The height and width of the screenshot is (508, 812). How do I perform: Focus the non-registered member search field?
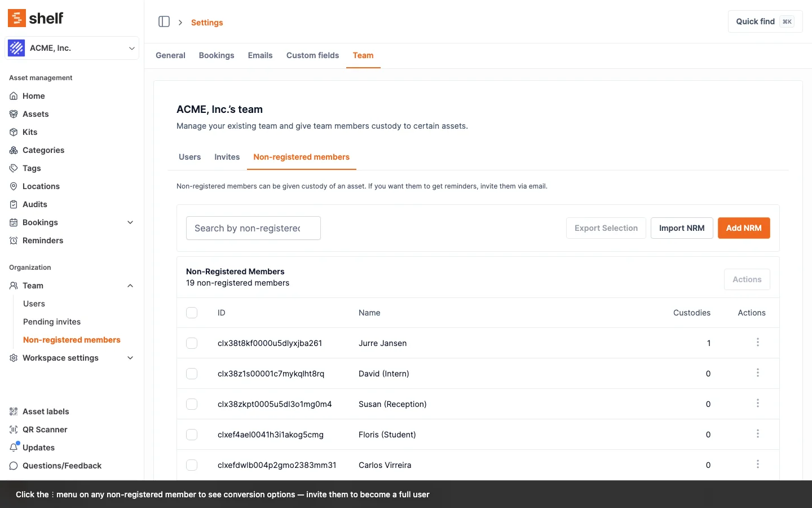point(253,228)
